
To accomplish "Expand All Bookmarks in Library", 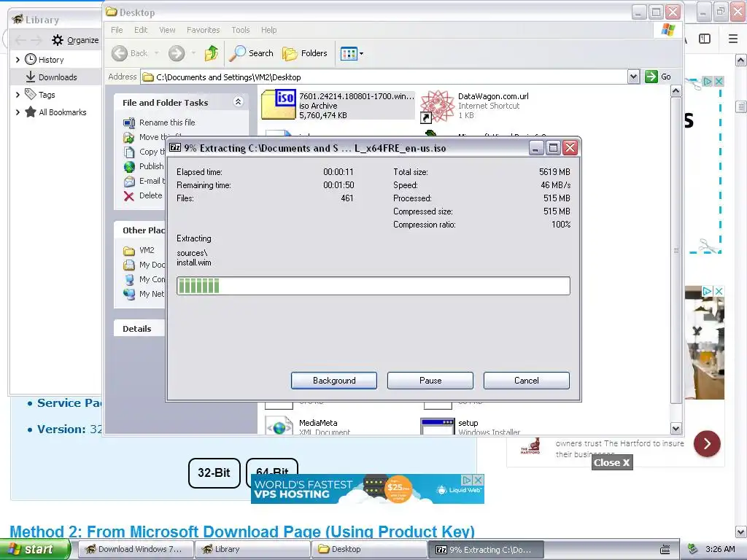I will 18,112.
